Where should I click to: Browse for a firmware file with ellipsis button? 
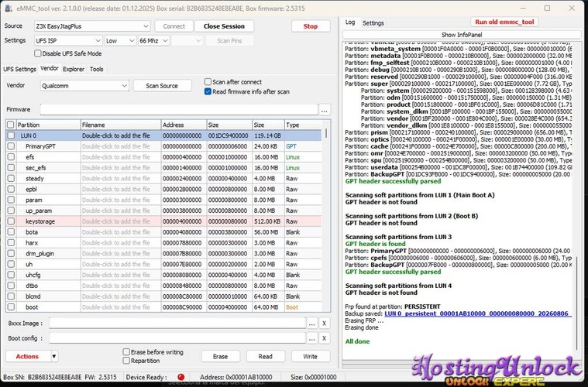pyautogui.click(x=325, y=110)
